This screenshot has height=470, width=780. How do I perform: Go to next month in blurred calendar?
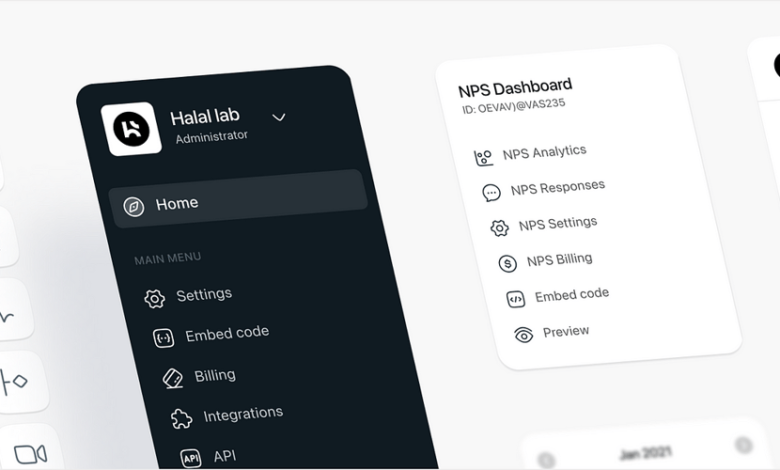744,444
